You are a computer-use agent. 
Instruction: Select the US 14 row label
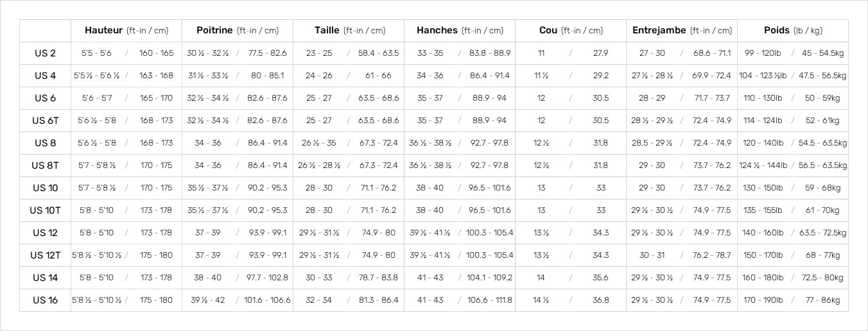[45, 278]
